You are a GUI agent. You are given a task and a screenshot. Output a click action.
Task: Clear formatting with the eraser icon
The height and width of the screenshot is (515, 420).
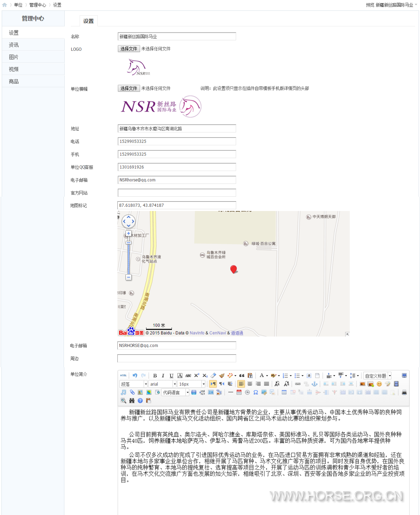click(213, 376)
